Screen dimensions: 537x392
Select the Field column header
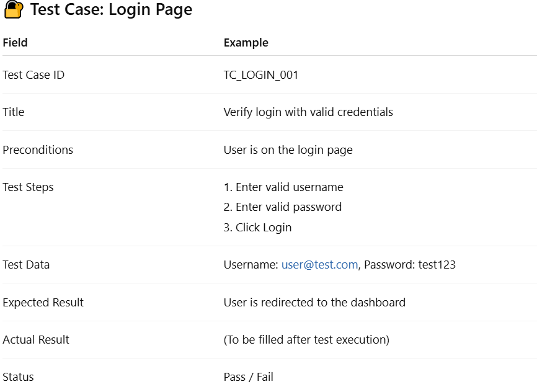(x=15, y=43)
